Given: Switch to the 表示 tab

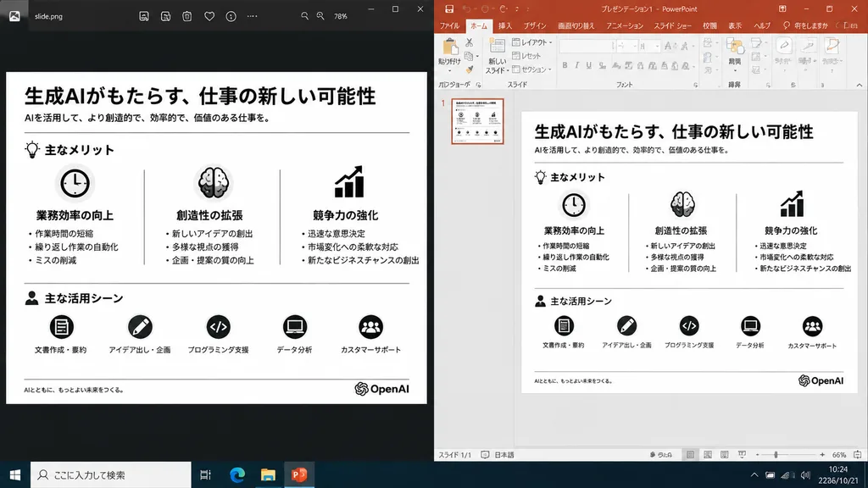Looking at the screenshot, I should click(735, 26).
